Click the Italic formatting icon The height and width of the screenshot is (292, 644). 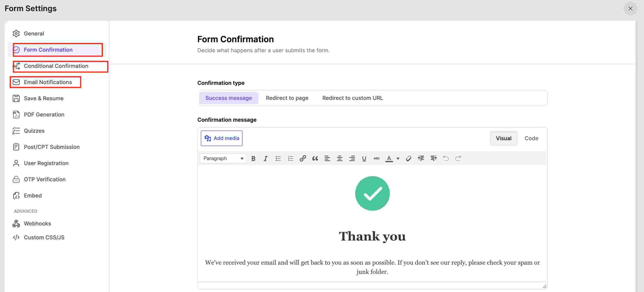point(265,158)
